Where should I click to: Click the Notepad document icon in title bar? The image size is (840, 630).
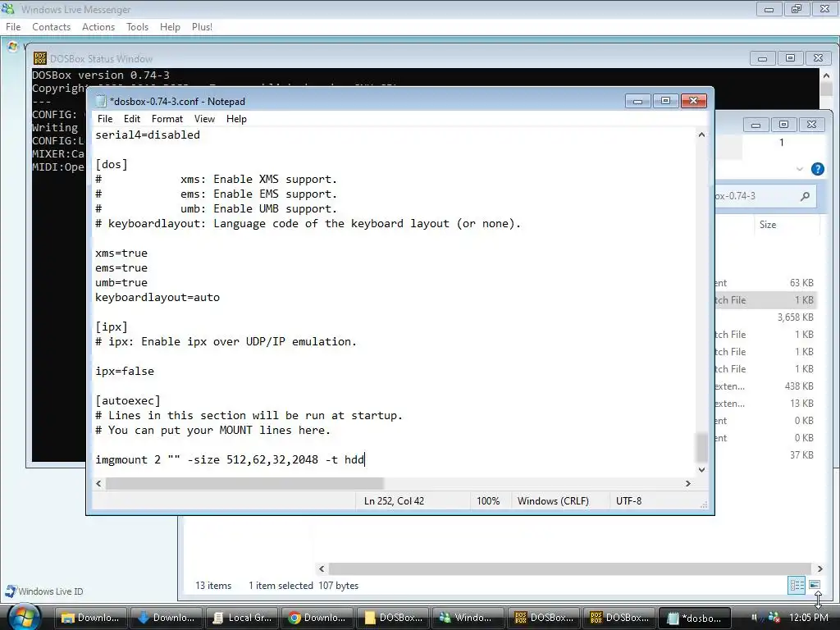[x=101, y=101]
